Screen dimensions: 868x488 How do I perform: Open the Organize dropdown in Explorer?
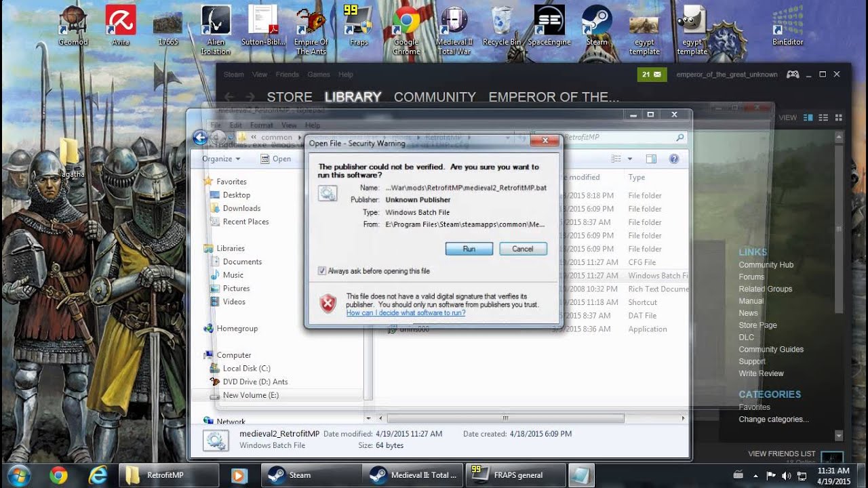click(221, 159)
